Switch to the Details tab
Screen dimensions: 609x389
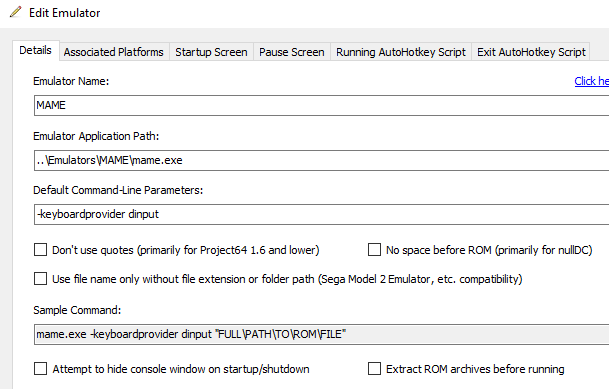click(x=35, y=50)
